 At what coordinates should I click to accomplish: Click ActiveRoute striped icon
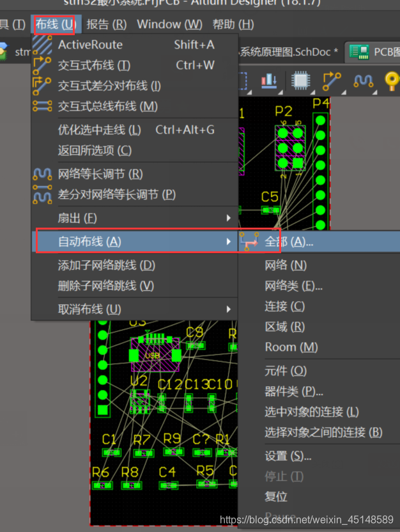tap(42, 45)
